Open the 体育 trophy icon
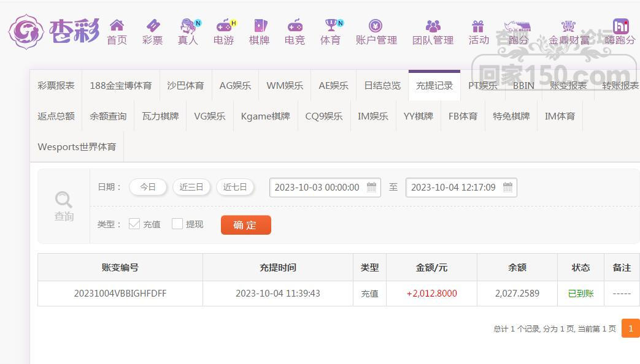640x364 pixels. click(x=331, y=26)
